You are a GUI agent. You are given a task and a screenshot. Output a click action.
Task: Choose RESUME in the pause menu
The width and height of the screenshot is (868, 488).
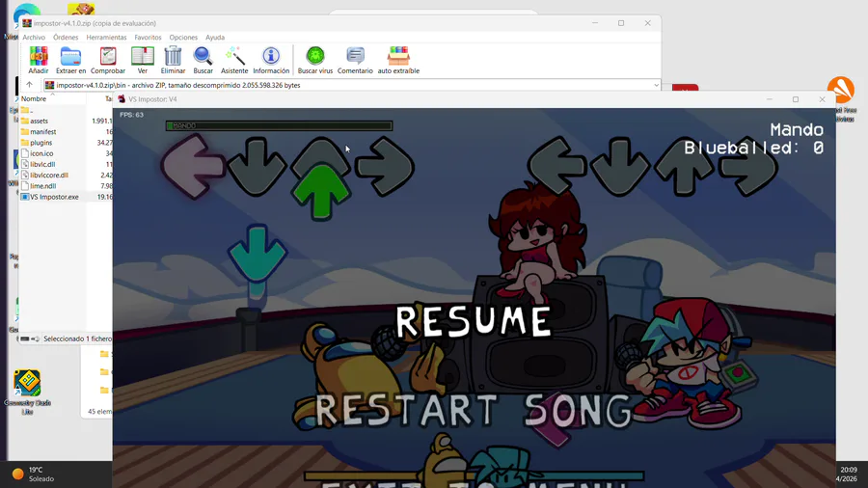(474, 321)
